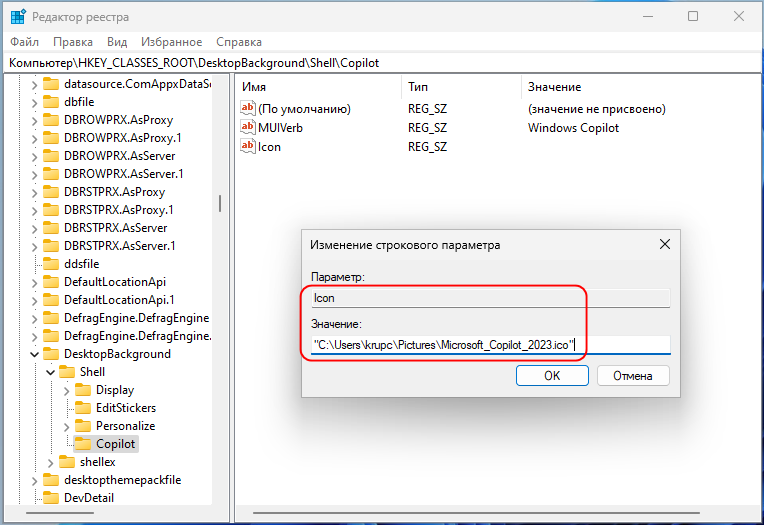Click the Copilot folder icon
Screen dimensions: 764x525
pos(83,444)
